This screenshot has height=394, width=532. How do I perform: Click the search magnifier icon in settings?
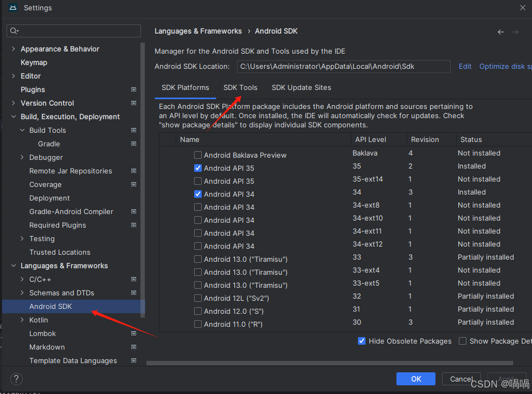click(14, 31)
